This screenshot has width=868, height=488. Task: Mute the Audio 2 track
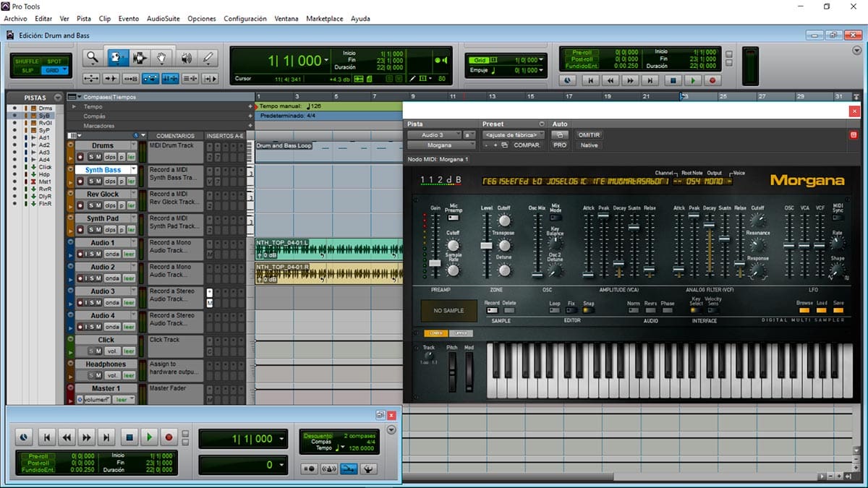coord(98,278)
